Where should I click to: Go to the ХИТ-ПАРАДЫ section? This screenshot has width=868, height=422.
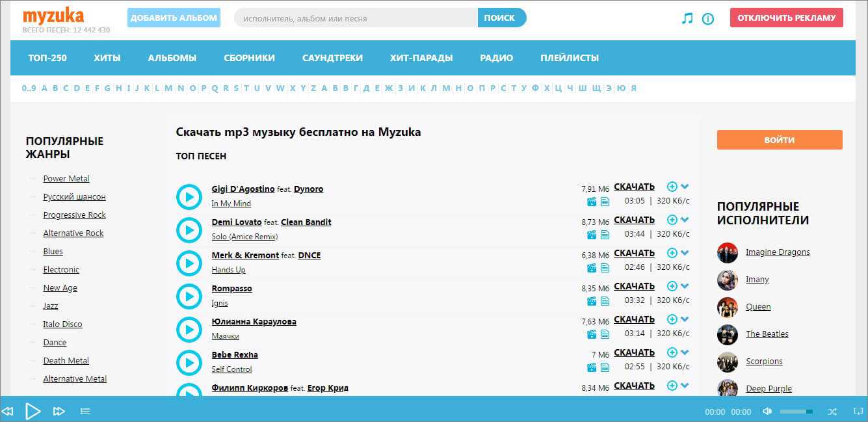(x=421, y=58)
